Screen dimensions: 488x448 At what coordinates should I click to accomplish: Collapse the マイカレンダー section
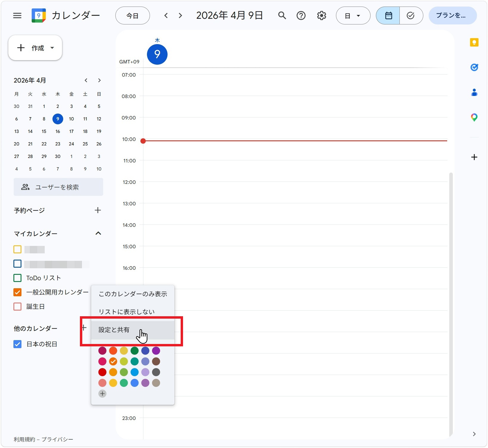point(98,233)
